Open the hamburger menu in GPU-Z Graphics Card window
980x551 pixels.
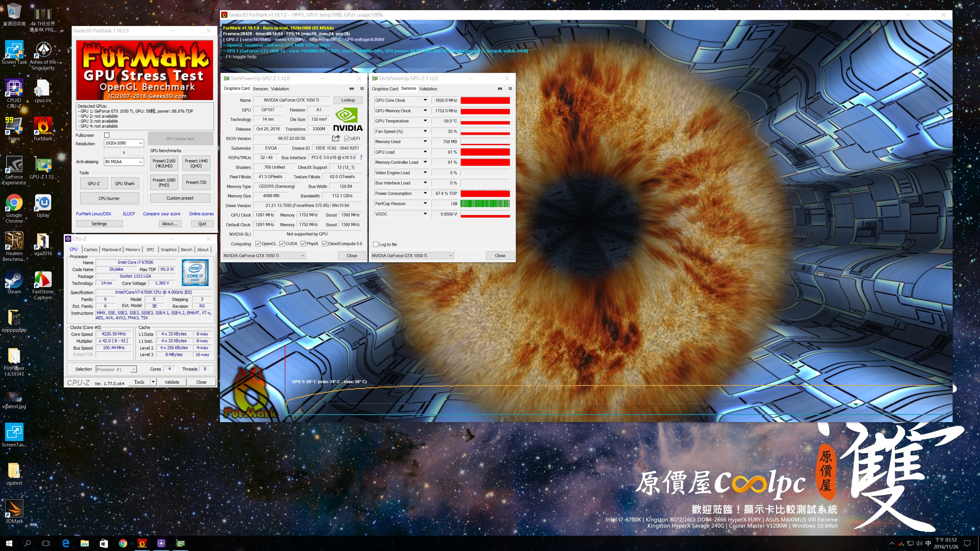pos(362,89)
